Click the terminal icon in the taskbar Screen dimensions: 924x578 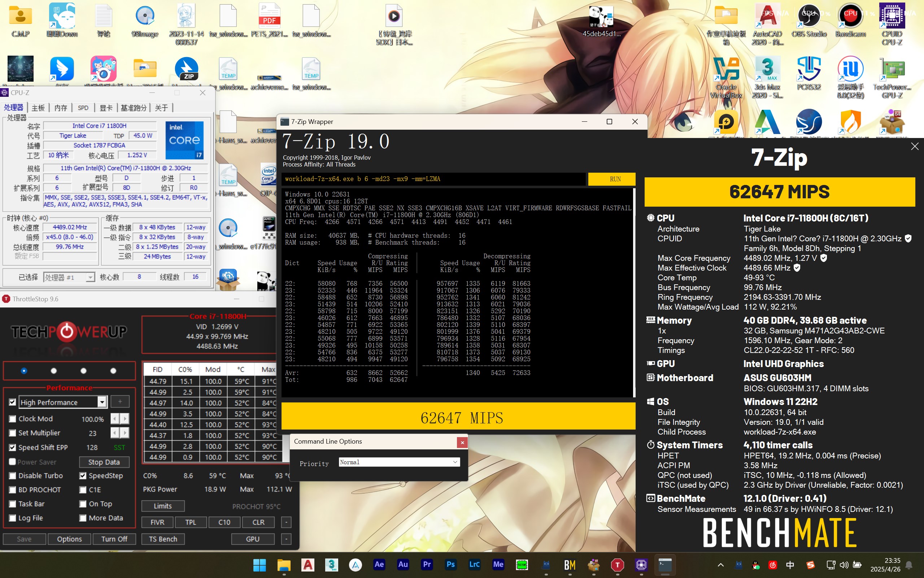[665, 565]
